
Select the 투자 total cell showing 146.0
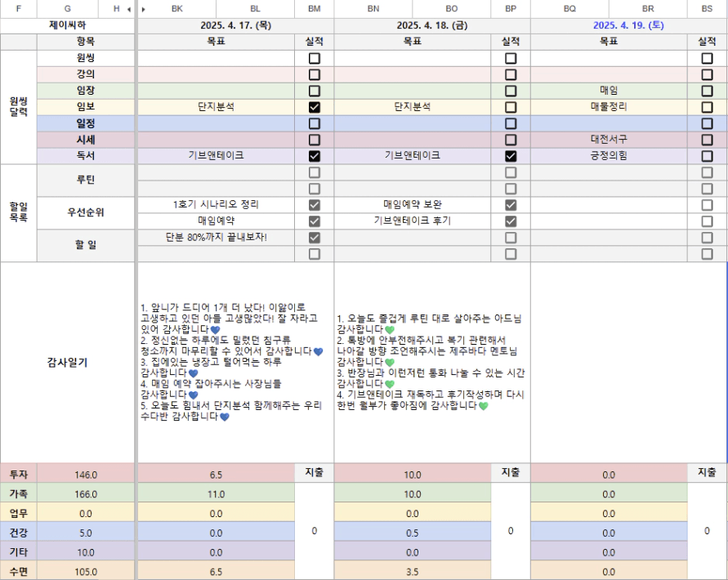[86, 474]
